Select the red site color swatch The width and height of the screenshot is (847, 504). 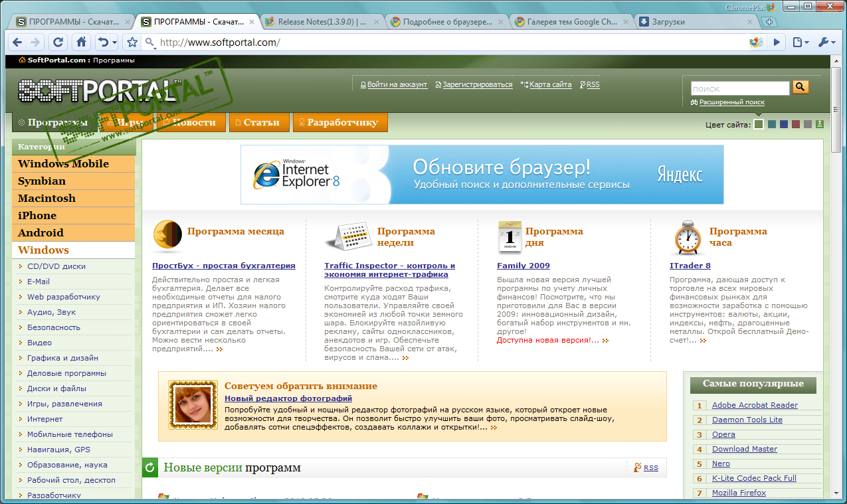tap(796, 124)
